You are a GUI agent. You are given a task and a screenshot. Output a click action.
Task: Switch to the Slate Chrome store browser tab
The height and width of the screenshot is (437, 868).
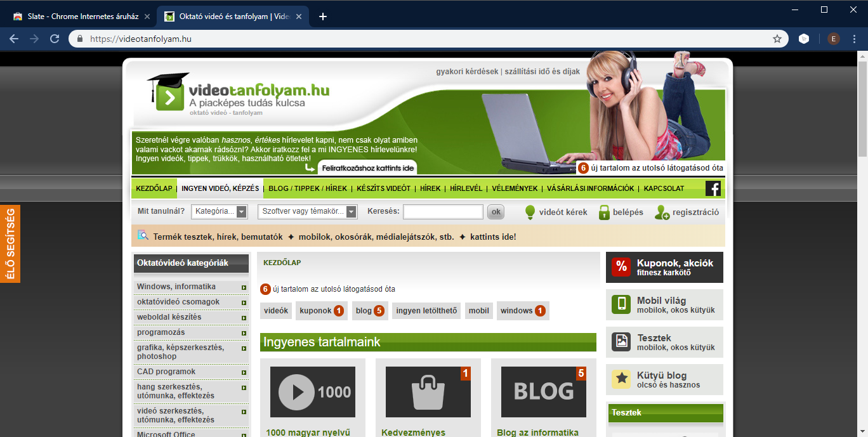click(81, 16)
